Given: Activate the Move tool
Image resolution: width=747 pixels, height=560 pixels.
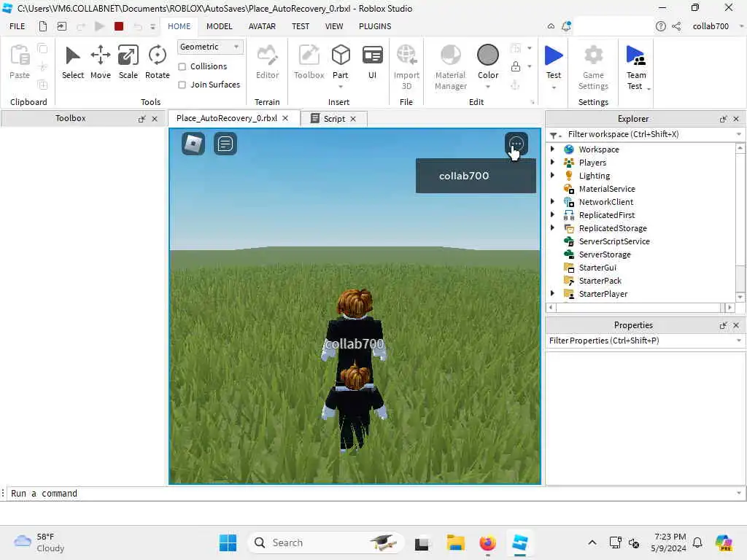Looking at the screenshot, I should 101,62.
